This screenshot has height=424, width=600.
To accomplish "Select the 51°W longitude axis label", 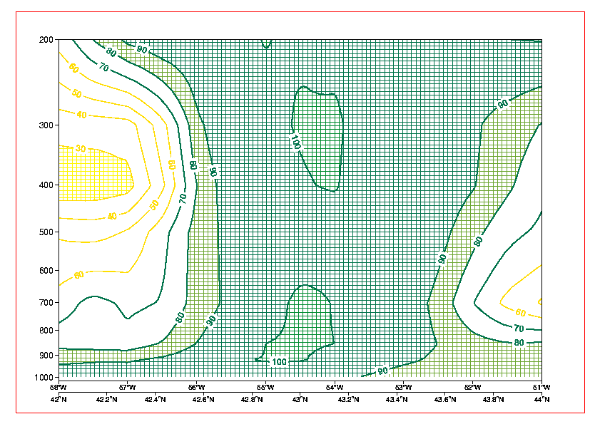I will pyautogui.click(x=541, y=386).
